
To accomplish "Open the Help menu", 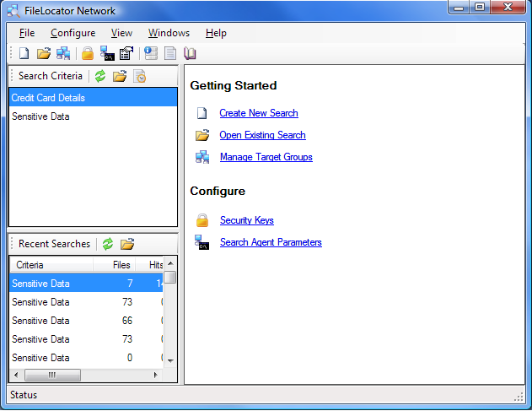I will point(216,33).
